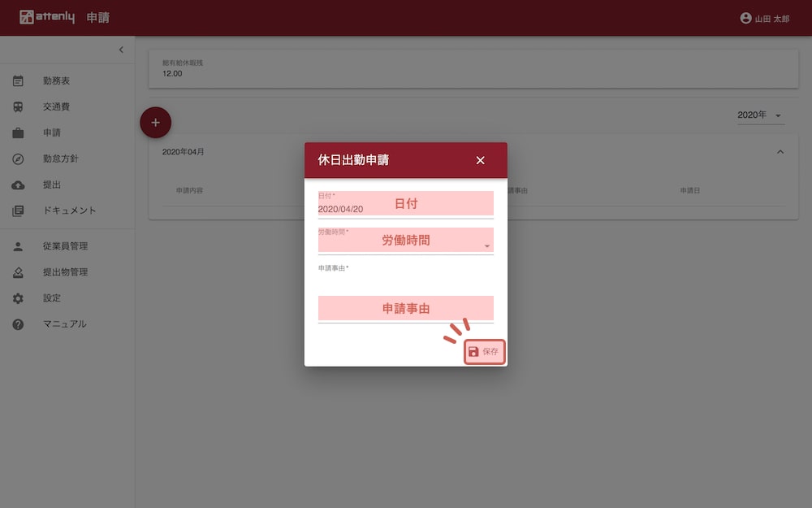Collapse the sidebar with the chevron

121,50
